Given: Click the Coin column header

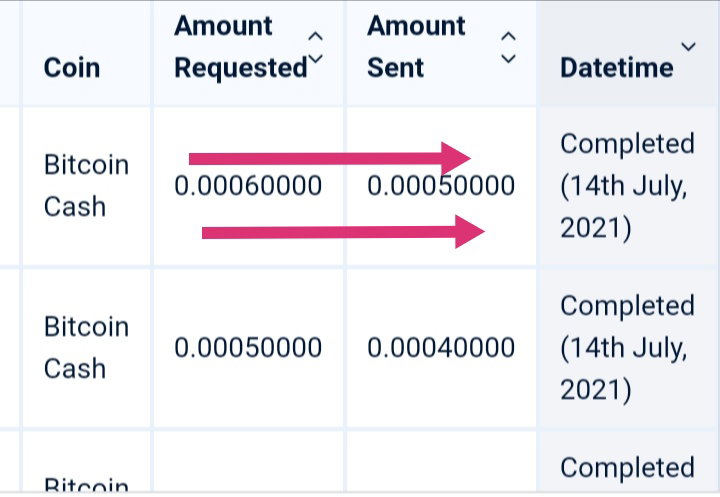Looking at the screenshot, I should (x=72, y=68).
